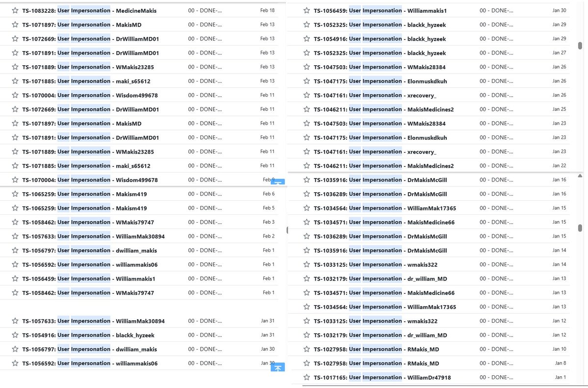Open the TS-1052325 blackk_hyzeek email from Jan 29

[x=429, y=25]
